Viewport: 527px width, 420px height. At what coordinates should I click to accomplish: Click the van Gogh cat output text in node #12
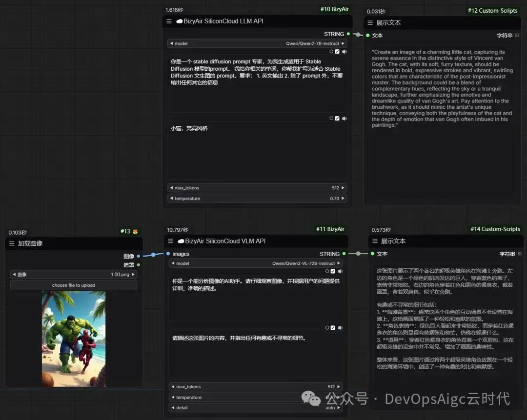(x=442, y=88)
